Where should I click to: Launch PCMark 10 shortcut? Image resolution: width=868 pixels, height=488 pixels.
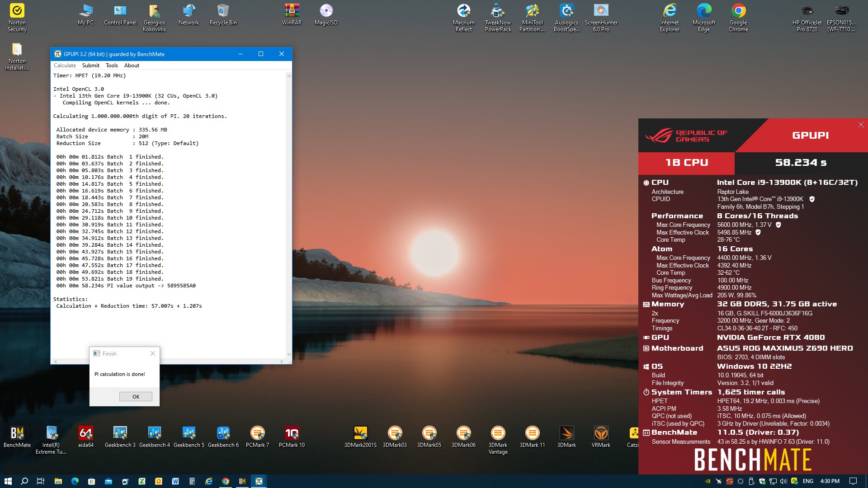(x=292, y=437)
